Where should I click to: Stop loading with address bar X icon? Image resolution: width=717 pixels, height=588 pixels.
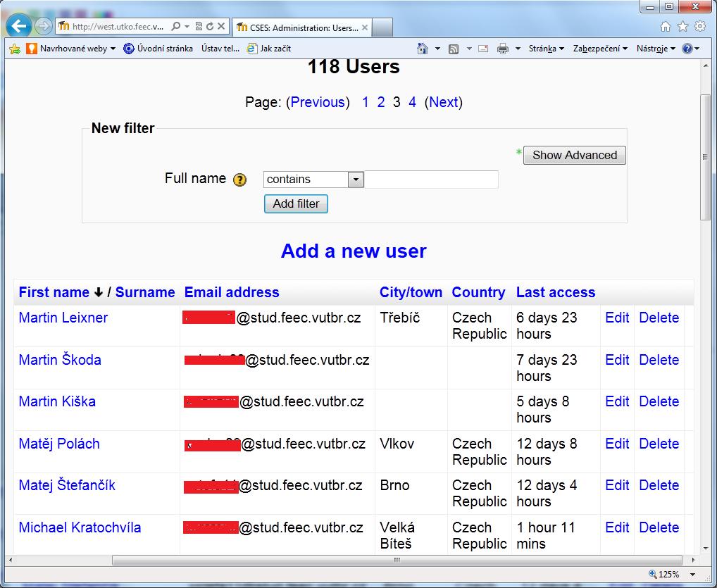(221, 27)
